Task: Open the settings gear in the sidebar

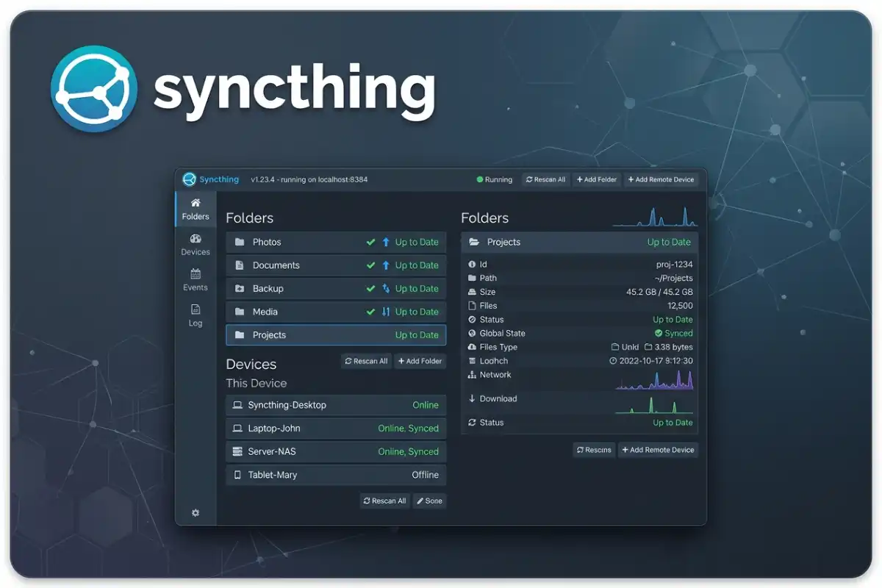Action: [x=196, y=513]
